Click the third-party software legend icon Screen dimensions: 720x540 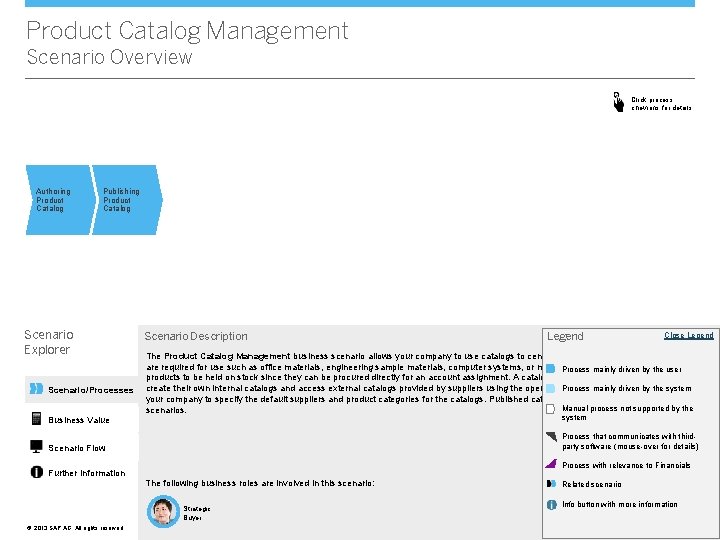(551, 436)
